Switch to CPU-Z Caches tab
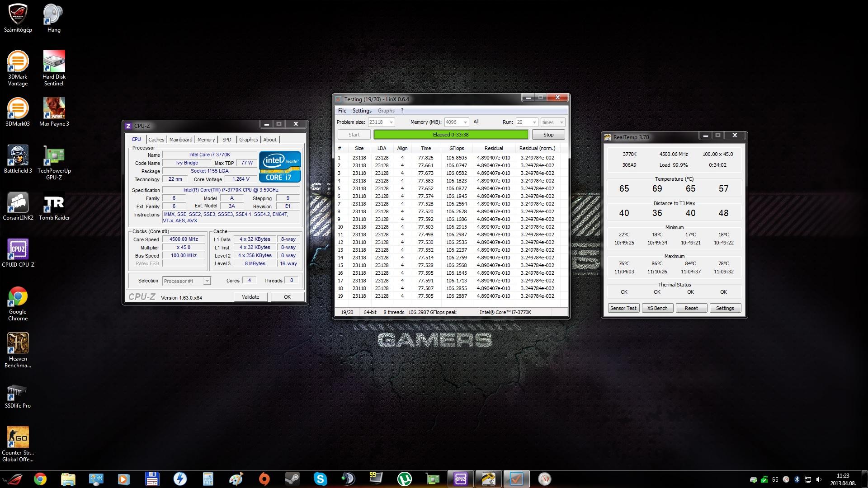This screenshot has height=488, width=868. (156, 140)
